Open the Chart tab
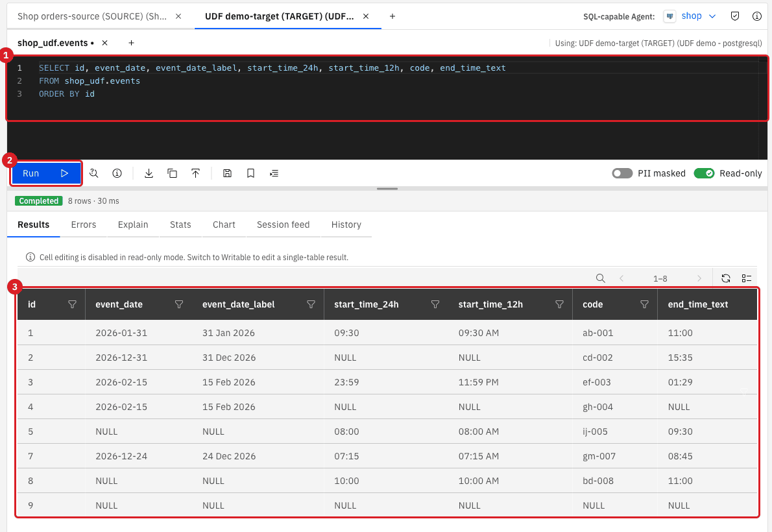Image resolution: width=772 pixels, height=532 pixels. [x=224, y=224]
